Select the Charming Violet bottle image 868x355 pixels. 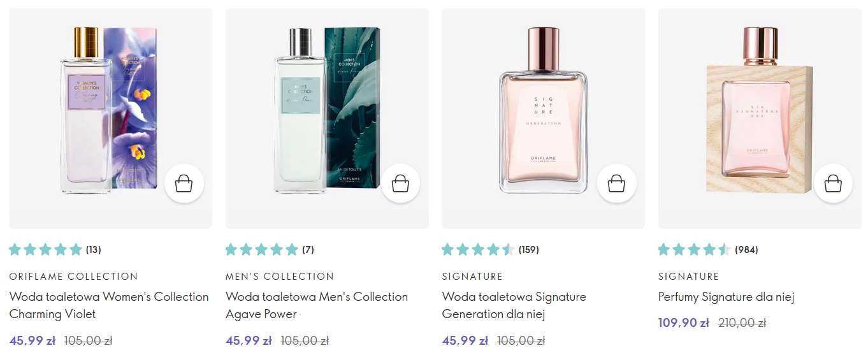click(110, 119)
